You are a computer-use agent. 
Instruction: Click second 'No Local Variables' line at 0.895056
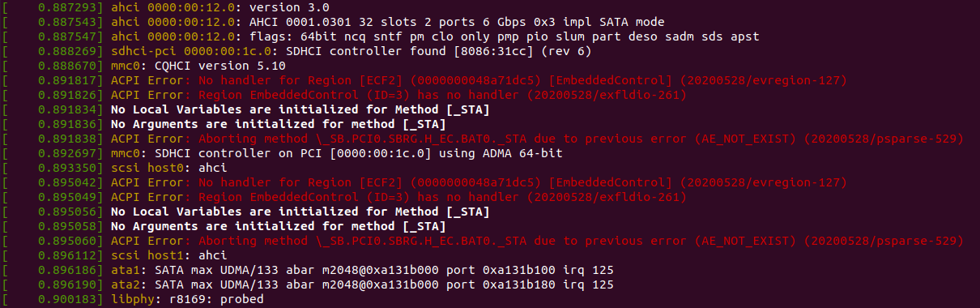pos(300,212)
